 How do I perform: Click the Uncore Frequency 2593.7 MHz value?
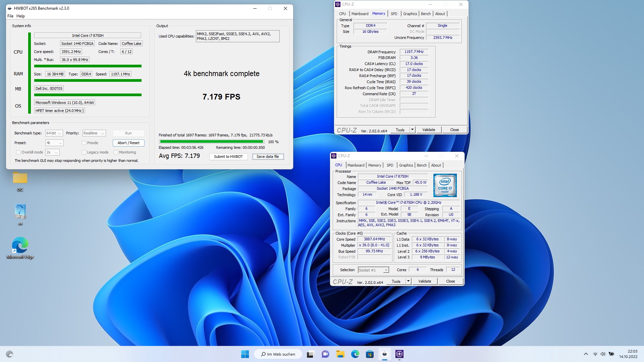point(443,38)
